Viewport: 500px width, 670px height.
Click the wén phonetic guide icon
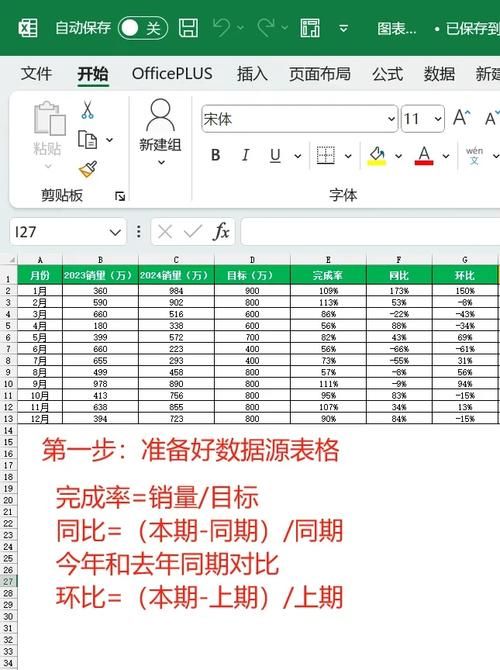[474, 156]
